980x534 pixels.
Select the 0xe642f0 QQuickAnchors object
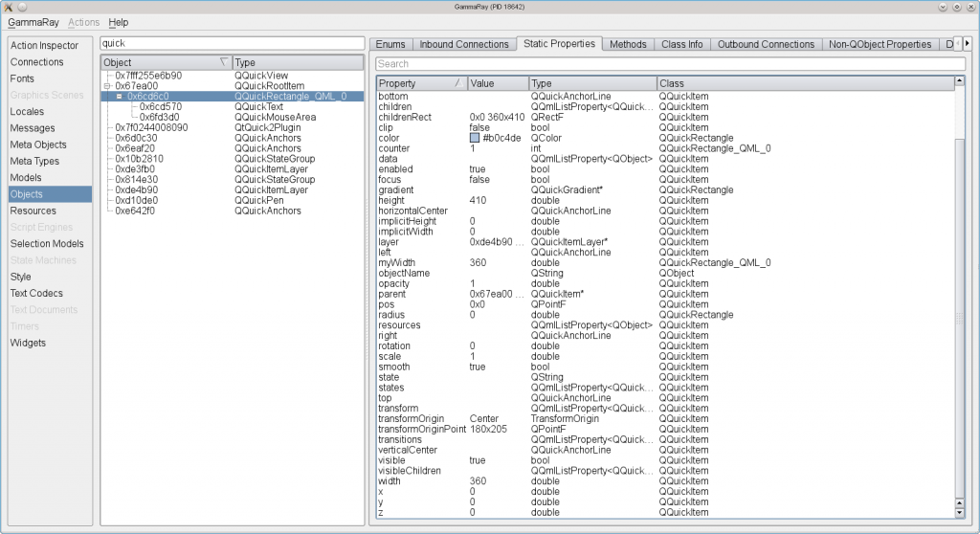coord(232,211)
